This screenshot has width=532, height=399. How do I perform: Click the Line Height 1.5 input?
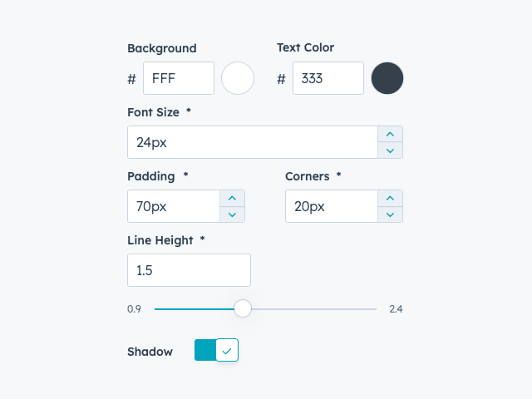coord(189,270)
